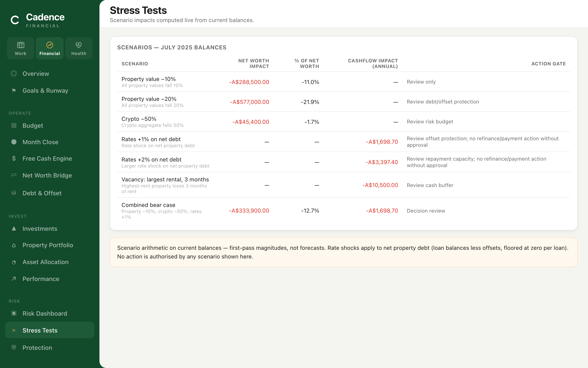Switch to the Work tab
The height and width of the screenshot is (368, 588).
coord(21,48)
